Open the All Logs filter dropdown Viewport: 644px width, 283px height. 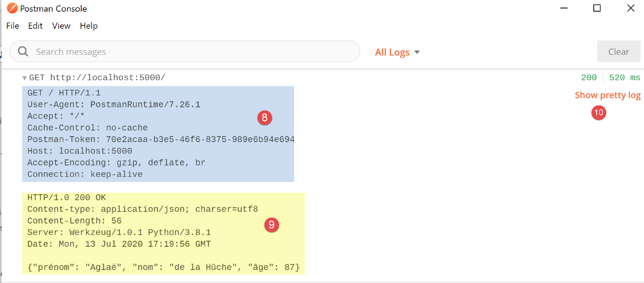tap(397, 52)
